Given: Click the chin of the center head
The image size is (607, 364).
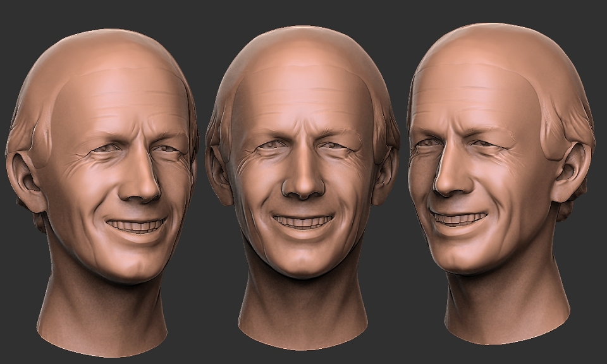Looking at the screenshot, I should pos(303,263).
